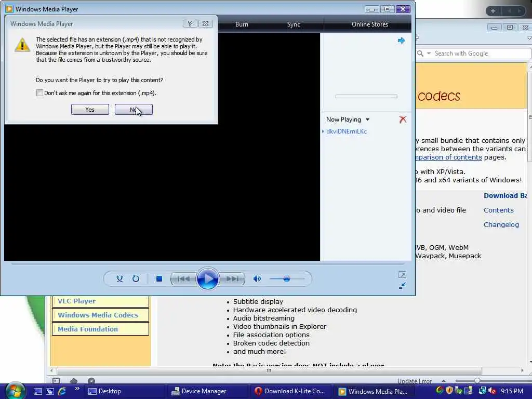532x399 pixels.
Task: Click the search magnifier icon in Opera
Action: (420, 54)
